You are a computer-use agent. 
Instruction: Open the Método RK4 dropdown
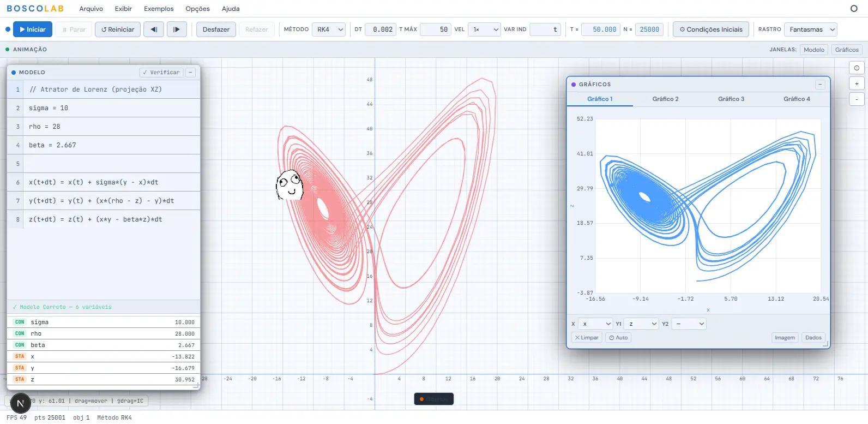pos(330,29)
